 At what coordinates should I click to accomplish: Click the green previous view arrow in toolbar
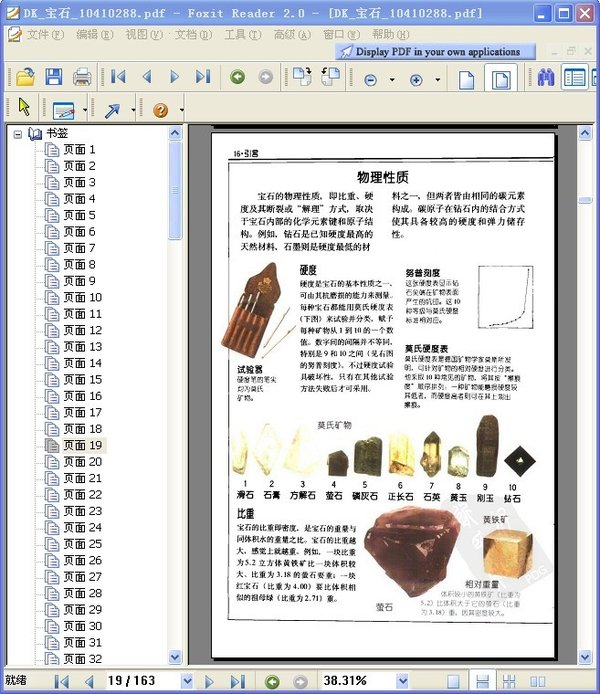[x=237, y=78]
